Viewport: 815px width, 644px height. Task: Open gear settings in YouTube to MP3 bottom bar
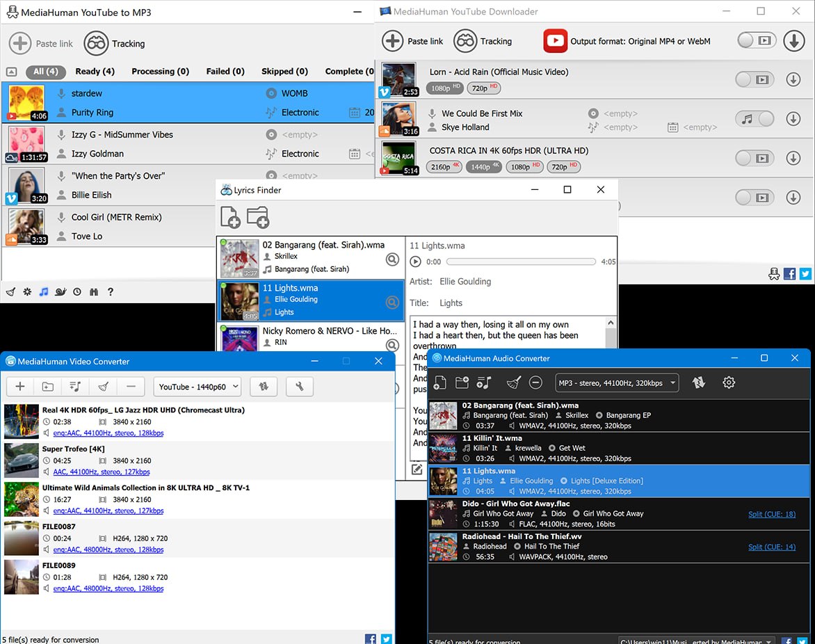27,292
